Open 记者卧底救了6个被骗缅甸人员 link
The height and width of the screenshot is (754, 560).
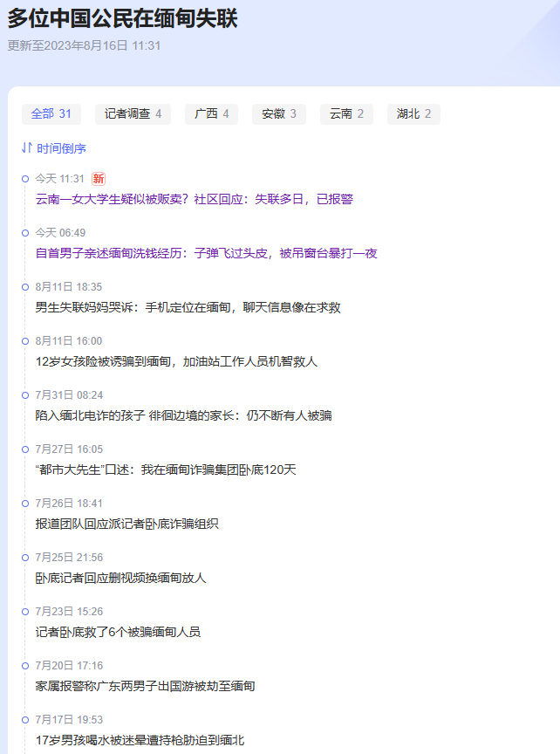118,632
